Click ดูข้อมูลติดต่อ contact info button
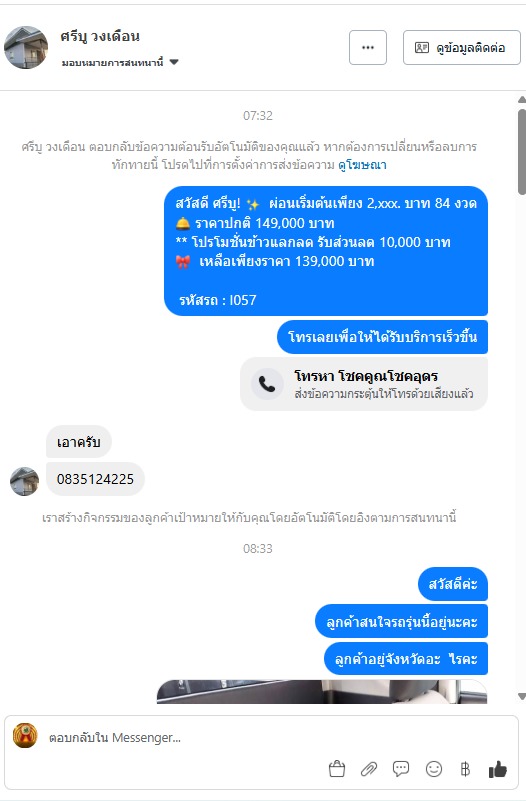Screen dimensions: 526x801 (462, 48)
